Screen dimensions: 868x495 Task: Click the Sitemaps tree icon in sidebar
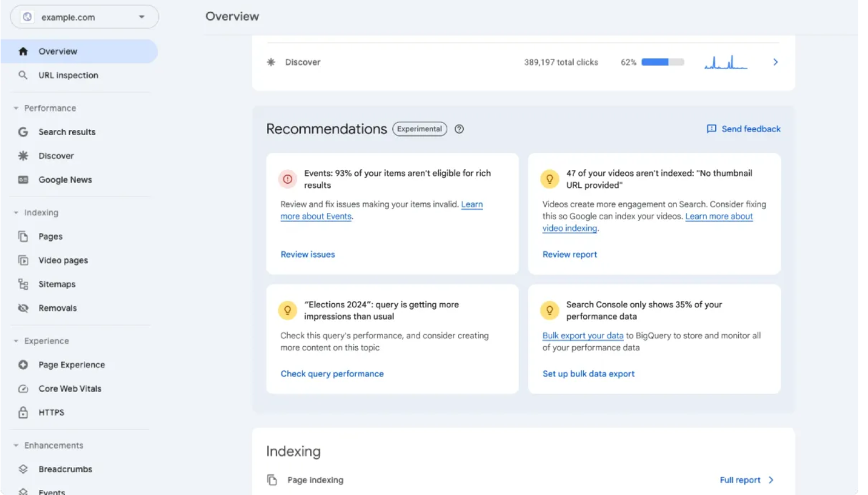point(23,284)
